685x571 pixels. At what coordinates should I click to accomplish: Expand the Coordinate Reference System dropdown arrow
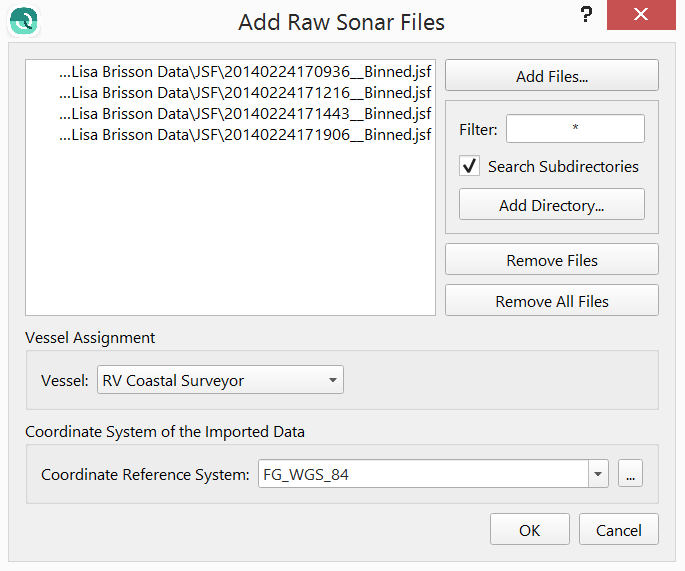(598, 475)
